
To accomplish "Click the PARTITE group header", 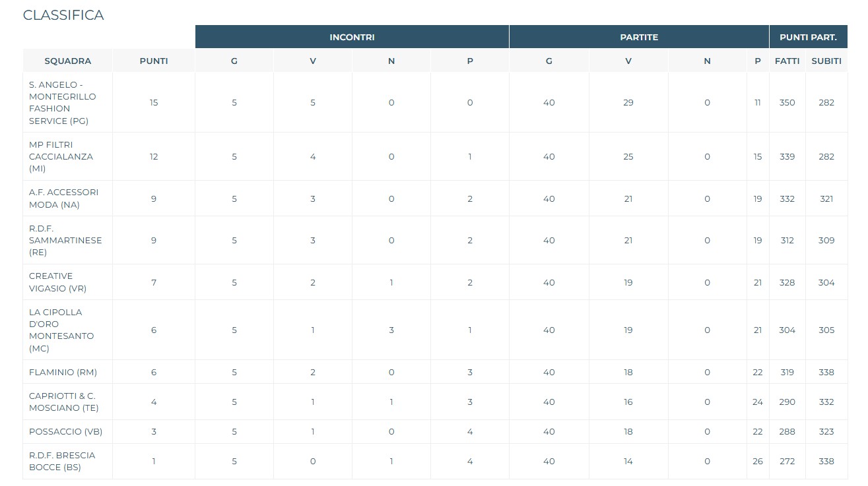I will pos(638,37).
